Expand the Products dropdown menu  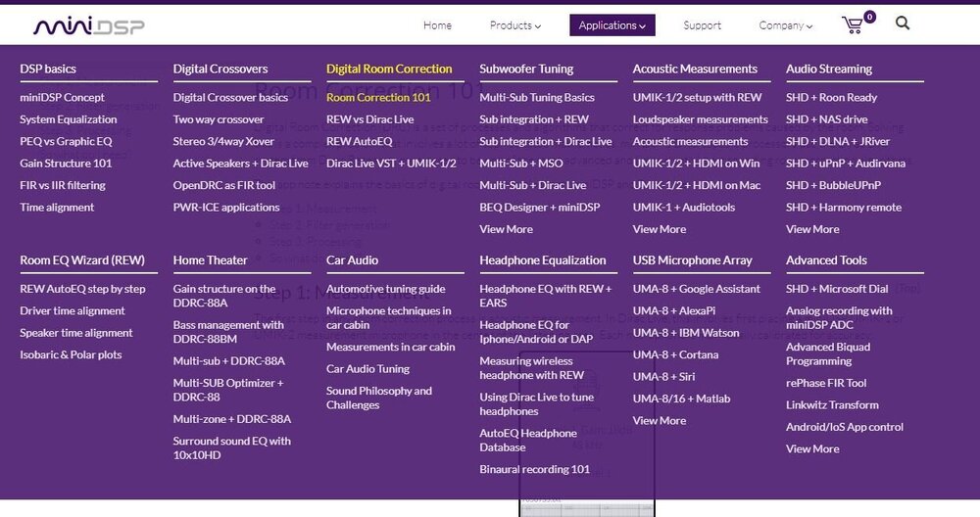click(514, 25)
